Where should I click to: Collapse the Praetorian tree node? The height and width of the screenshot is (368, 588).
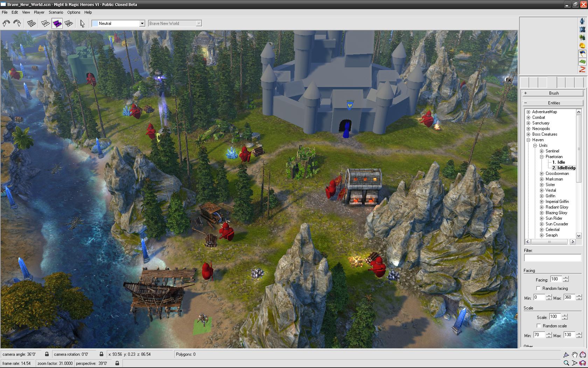542,157
